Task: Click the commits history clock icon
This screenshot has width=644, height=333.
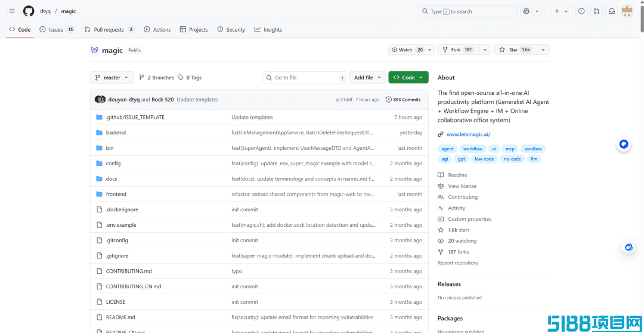Action: [x=389, y=100]
